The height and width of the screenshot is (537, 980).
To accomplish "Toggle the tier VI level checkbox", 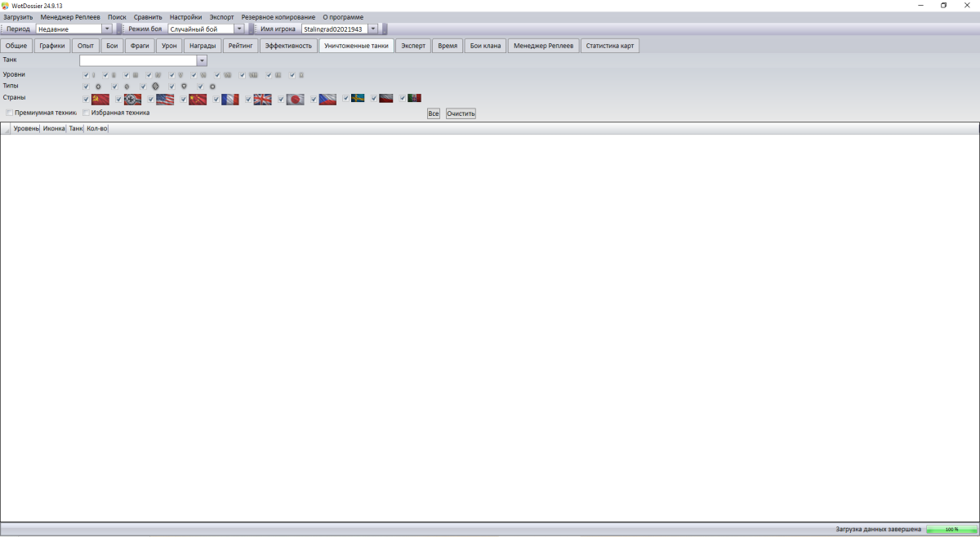I will [194, 75].
